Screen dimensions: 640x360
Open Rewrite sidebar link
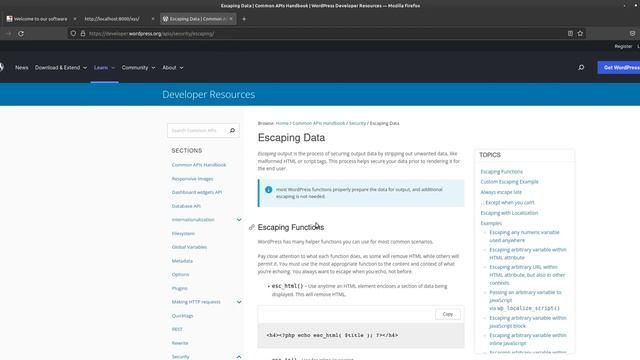180,343
